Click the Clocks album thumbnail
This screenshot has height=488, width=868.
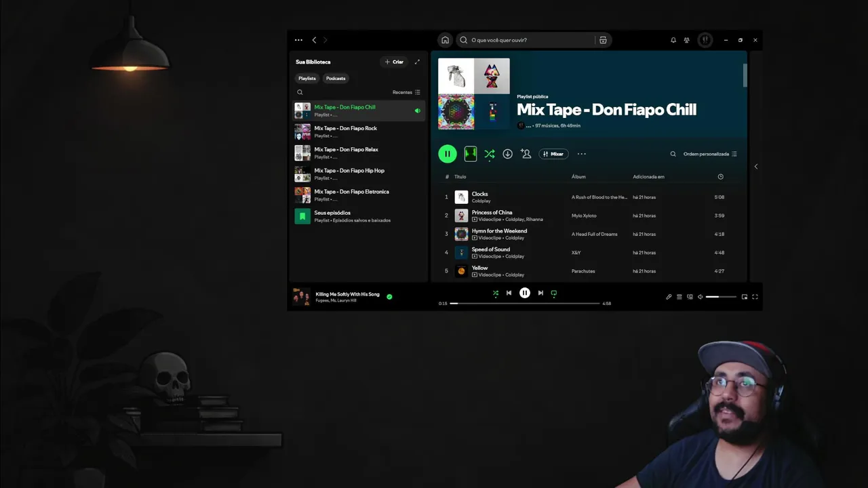tap(461, 197)
